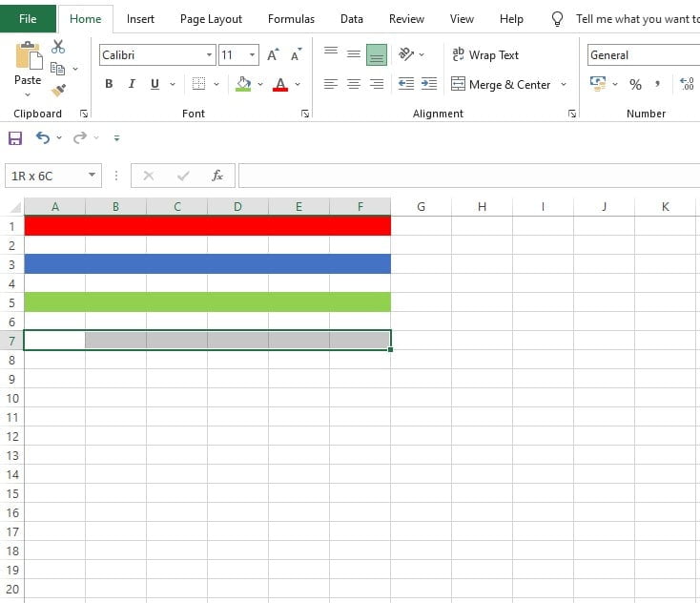Image resolution: width=700 pixels, height=603 pixels.
Task: Expand font color palette arrow
Action: pyautogui.click(x=298, y=84)
